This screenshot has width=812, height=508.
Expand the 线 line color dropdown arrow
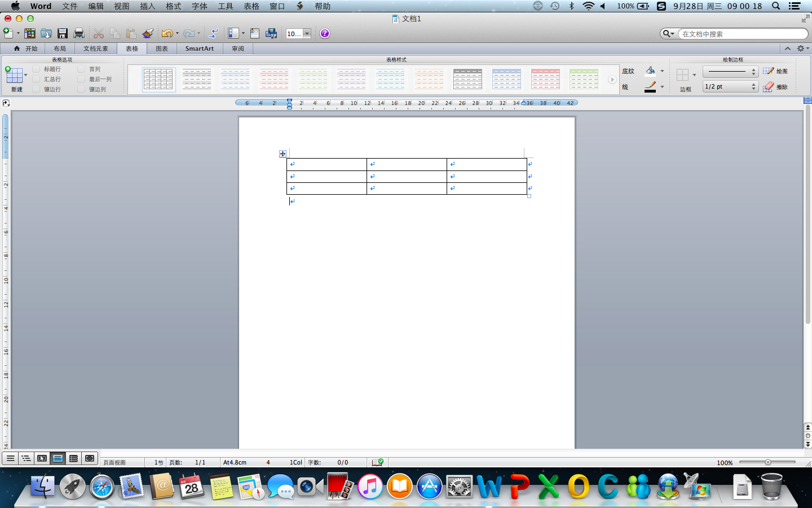coord(662,87)
